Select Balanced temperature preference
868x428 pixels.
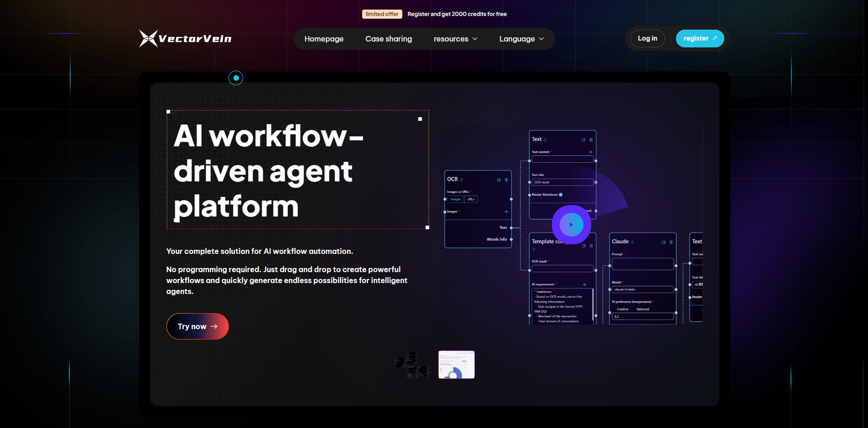[643, 309]
